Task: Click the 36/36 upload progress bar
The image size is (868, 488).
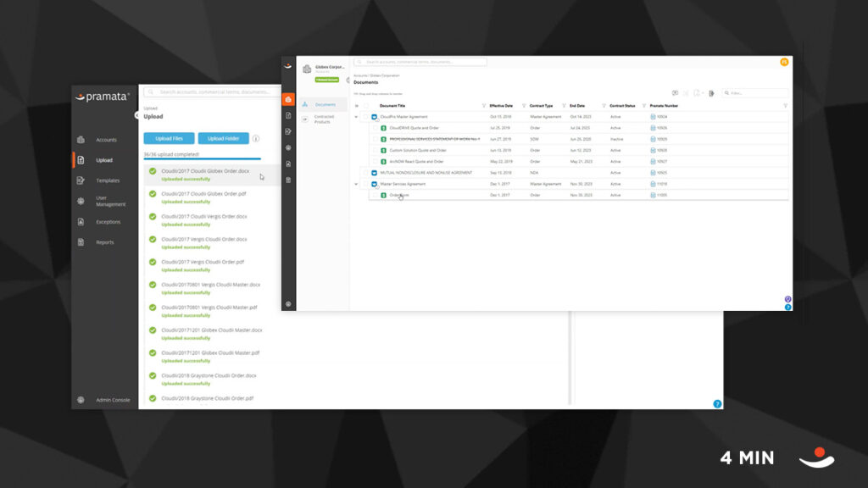Action: coord(203,158)
